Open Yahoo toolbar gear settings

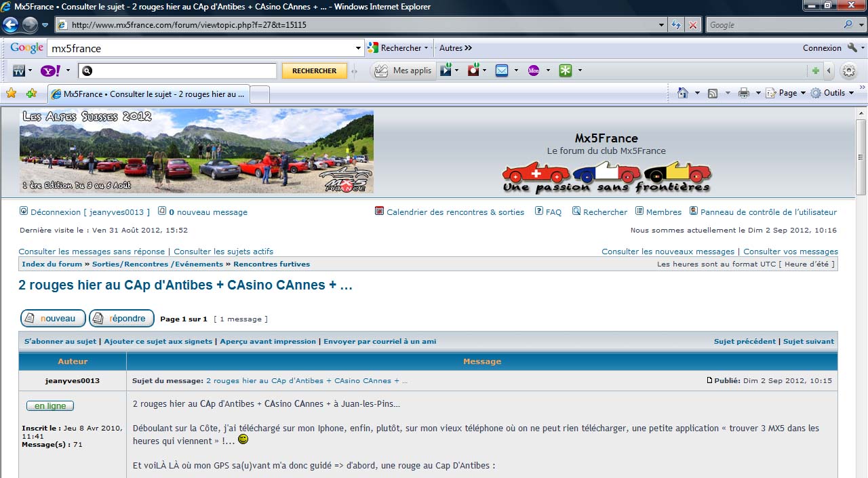point(848,71)
